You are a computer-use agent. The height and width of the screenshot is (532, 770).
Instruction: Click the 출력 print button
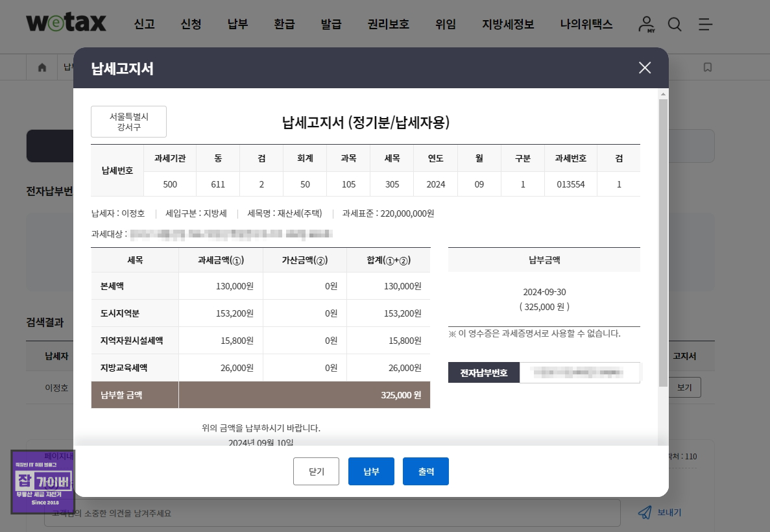coord(426,471)
